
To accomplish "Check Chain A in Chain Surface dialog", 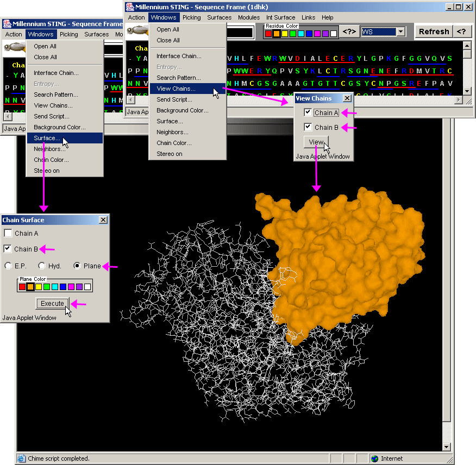I will (8, 233).
